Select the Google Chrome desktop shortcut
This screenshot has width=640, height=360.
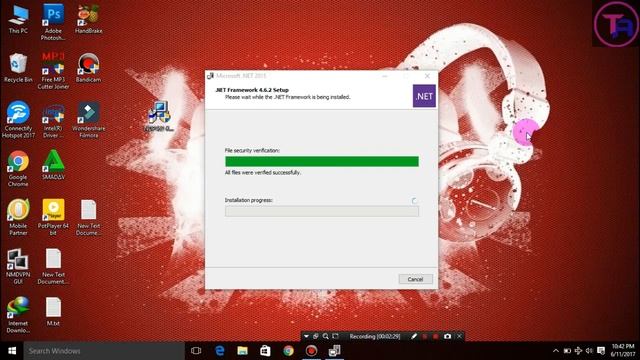(18, 169)
